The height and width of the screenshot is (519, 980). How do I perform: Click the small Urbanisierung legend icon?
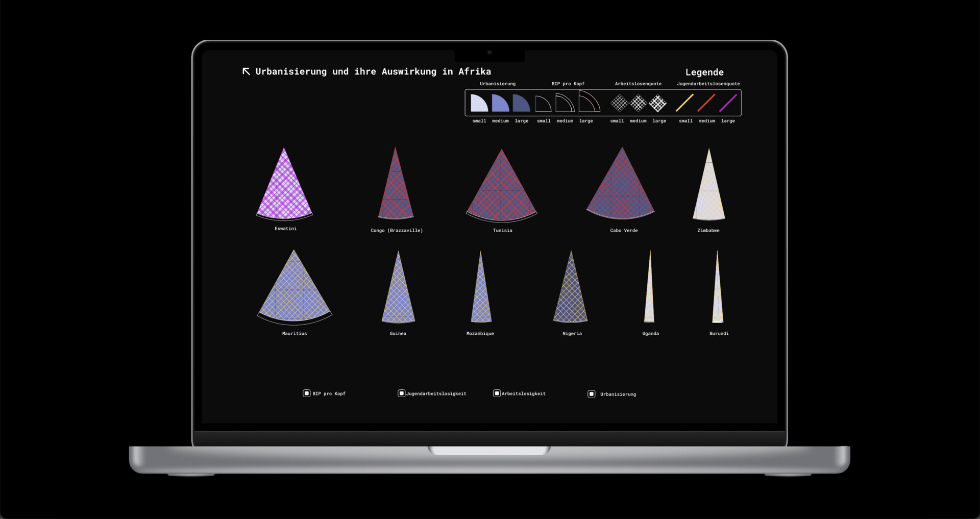tap(479, 103)
